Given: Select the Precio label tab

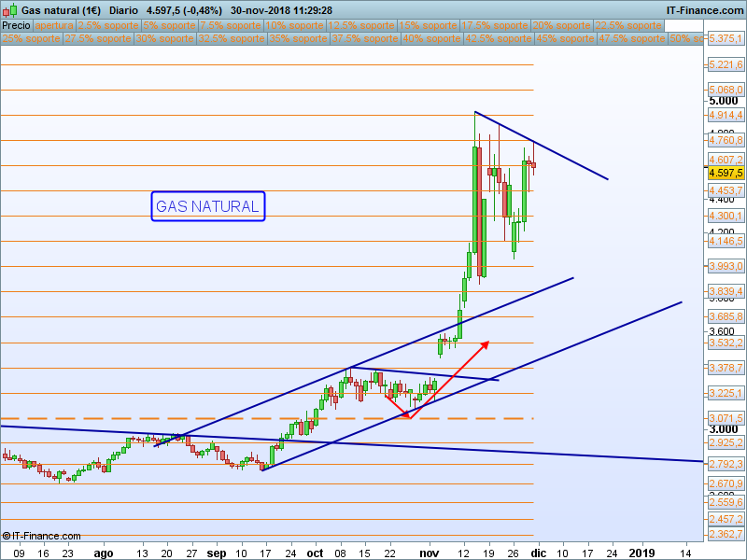Looking at the screenshot, I should pyautogui.click(x=16, y=26).
